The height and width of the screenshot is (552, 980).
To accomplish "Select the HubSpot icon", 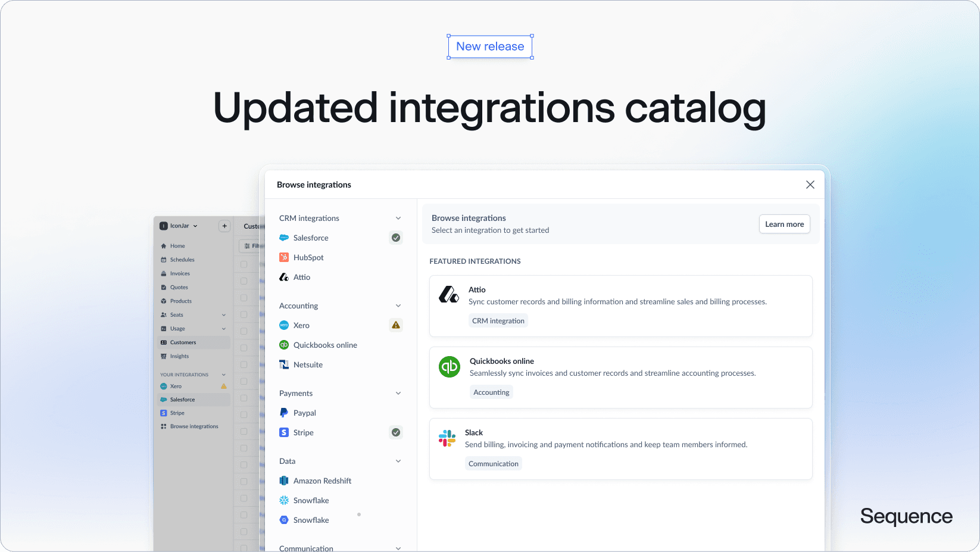I will tap(284, 257).
